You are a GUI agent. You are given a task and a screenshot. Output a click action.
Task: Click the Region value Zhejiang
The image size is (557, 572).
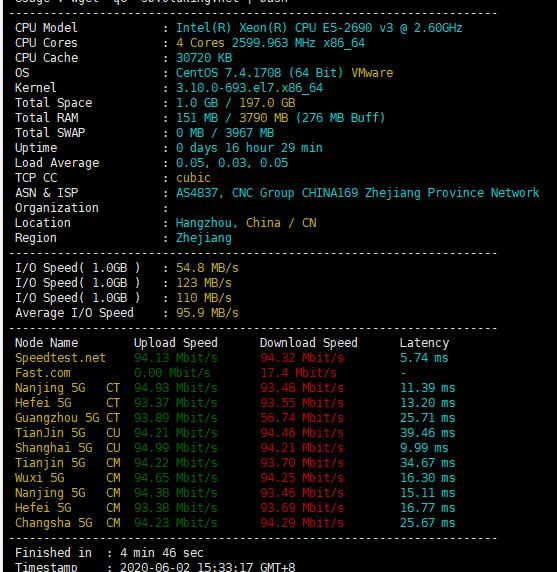click(x=204, y=238)
